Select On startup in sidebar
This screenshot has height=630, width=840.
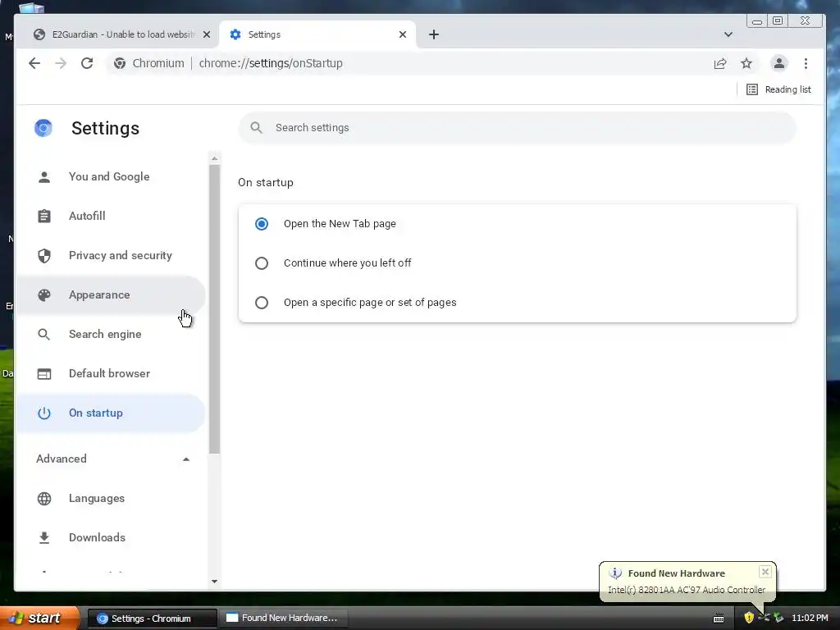tap(111, 413)
